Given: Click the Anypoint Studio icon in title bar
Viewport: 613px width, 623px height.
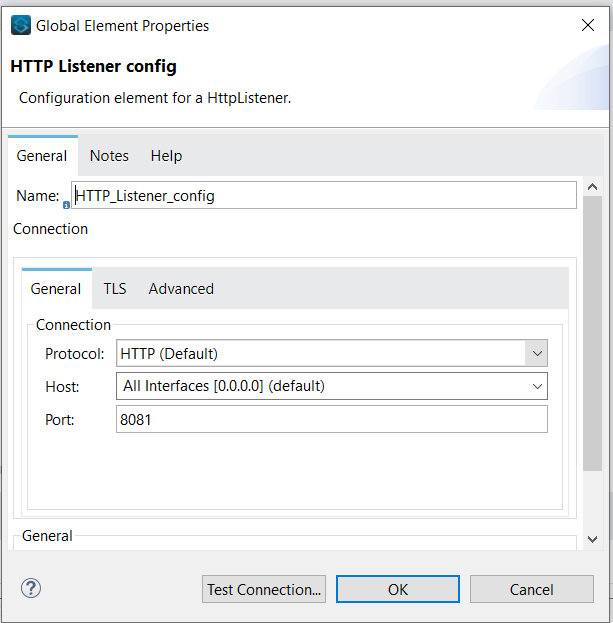Looking at the screenshot, I should point(20,26).
